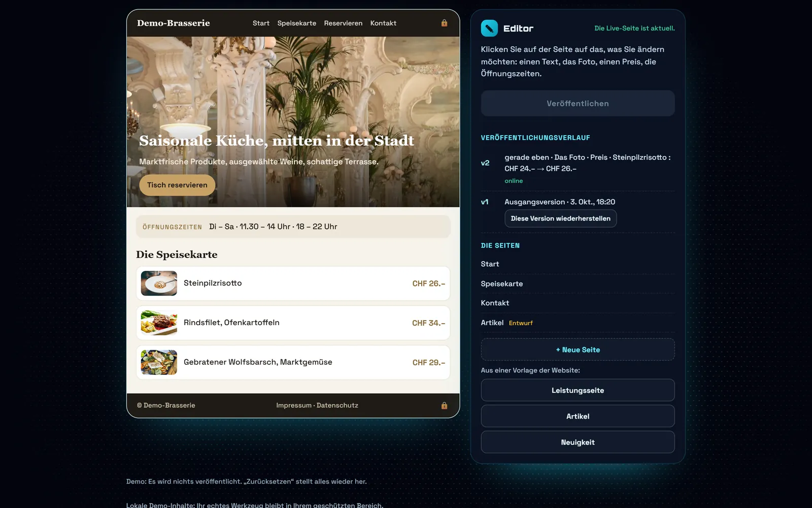Edit the CHF 26.– price of Steinpilzrisotto
Screen dimensions: 812x508
[x=428, y=283]
